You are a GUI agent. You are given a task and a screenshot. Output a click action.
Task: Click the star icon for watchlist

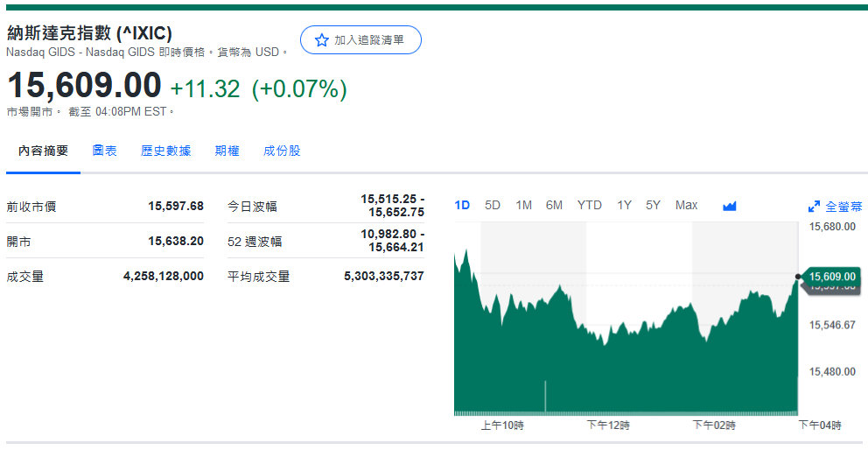pos(321,40)
